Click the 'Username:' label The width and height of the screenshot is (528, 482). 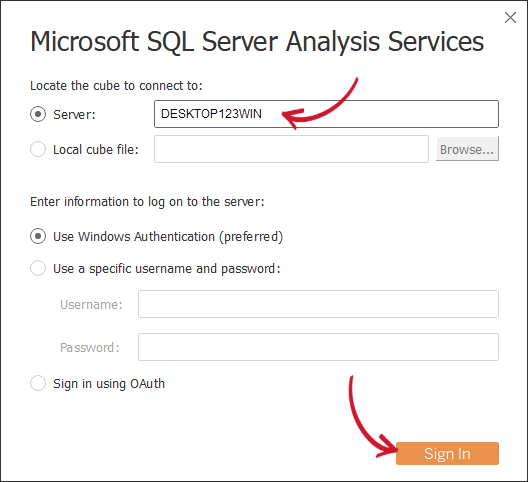[x=91, y=304]
